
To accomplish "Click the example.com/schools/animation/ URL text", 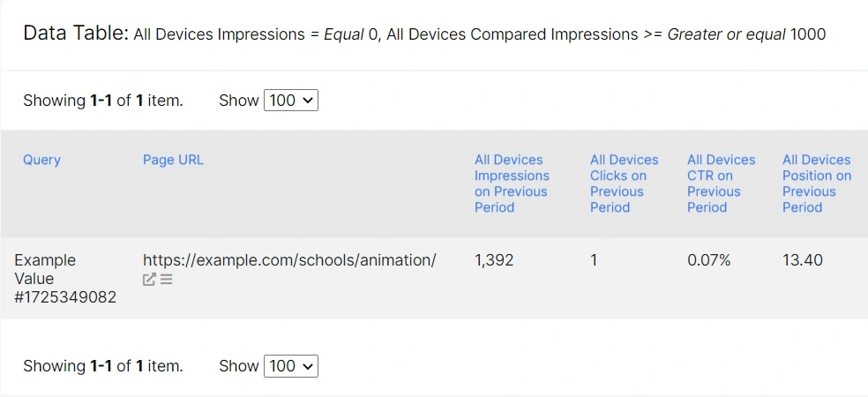I will (289, 260).
